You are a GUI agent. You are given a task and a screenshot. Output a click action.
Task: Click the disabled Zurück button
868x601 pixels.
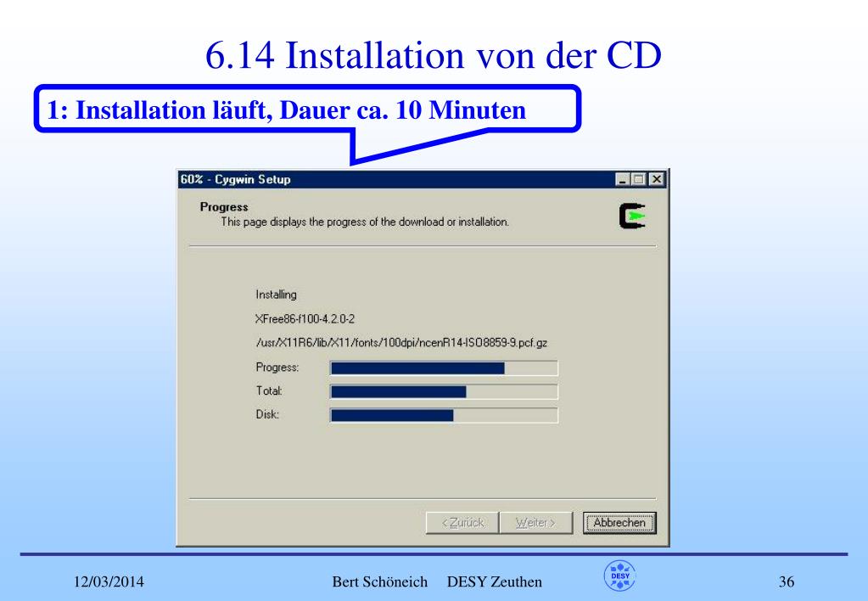[x=462, y=522]
